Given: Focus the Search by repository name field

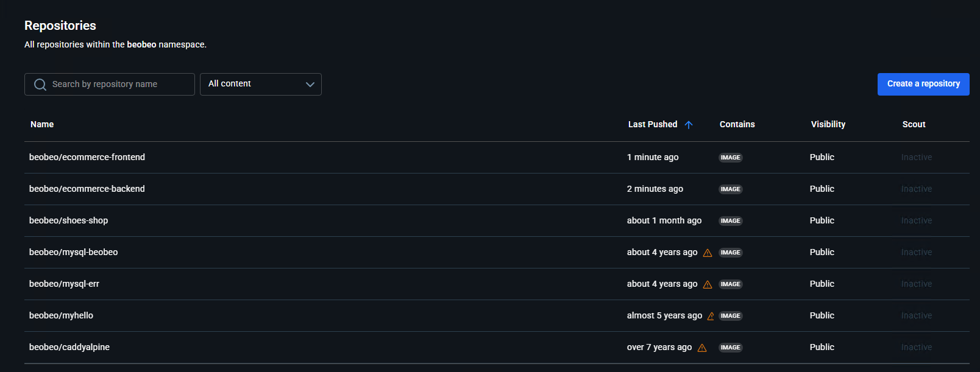Looking at the screenshot, I should 119,84.
